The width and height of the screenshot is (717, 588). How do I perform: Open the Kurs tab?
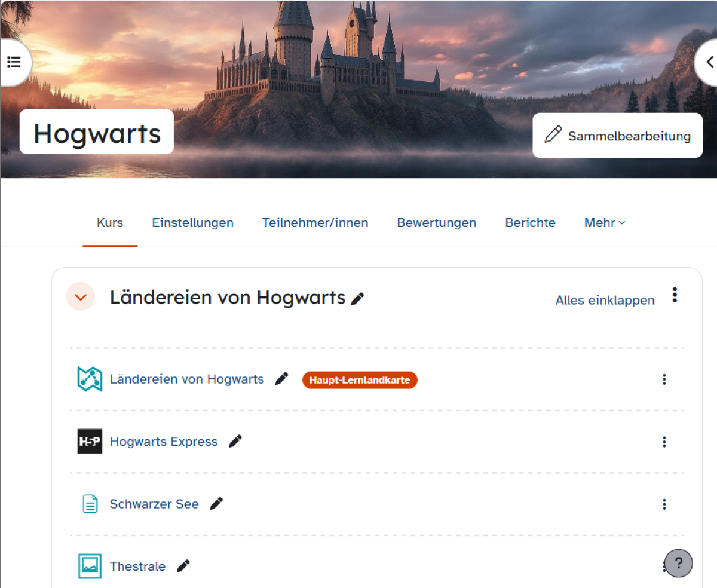click(110, 223)
